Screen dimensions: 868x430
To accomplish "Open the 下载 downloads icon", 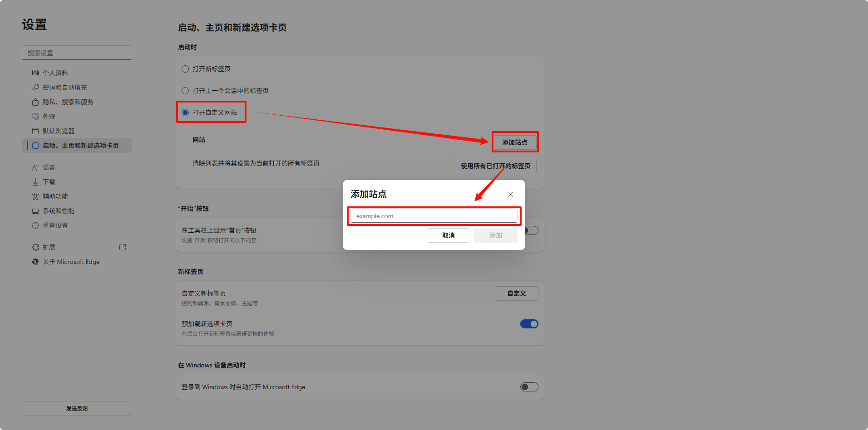I will pos(35,181).
